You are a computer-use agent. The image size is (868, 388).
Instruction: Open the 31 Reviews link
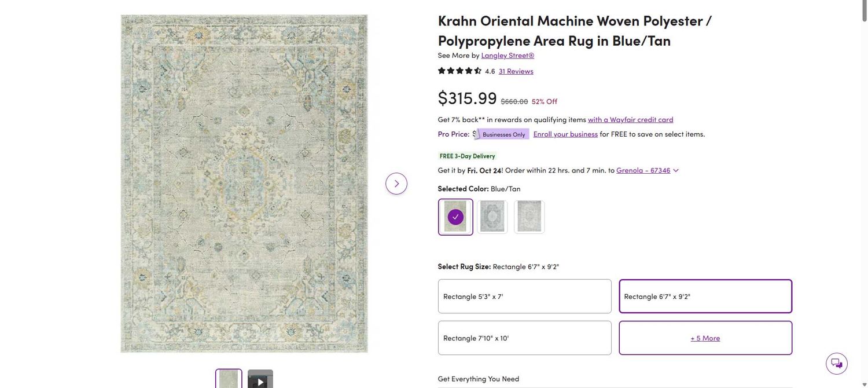(x=516, y=71)
